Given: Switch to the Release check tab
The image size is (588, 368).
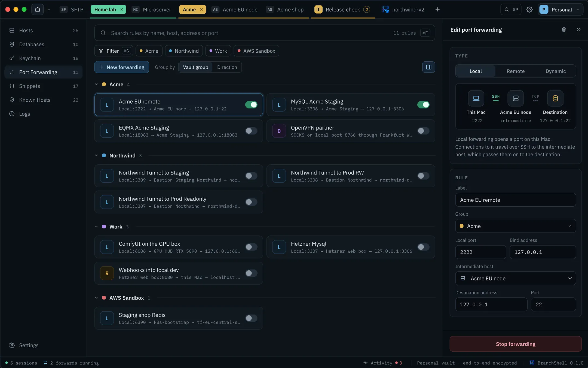Looking at the screenshot, I should coord(343,10).
